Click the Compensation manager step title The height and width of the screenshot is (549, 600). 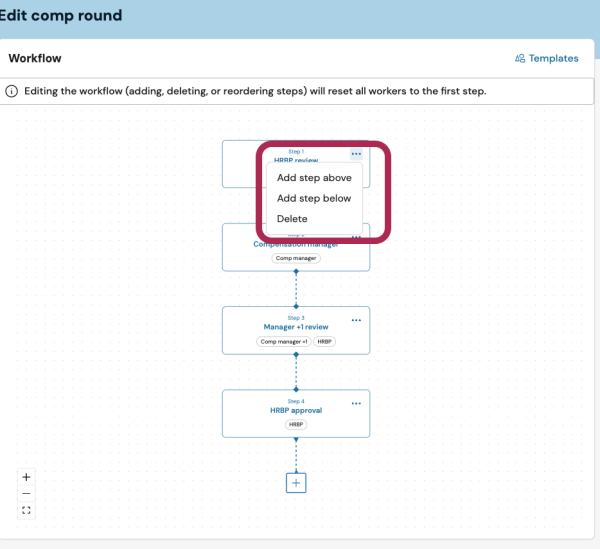(x=296, y=244)
